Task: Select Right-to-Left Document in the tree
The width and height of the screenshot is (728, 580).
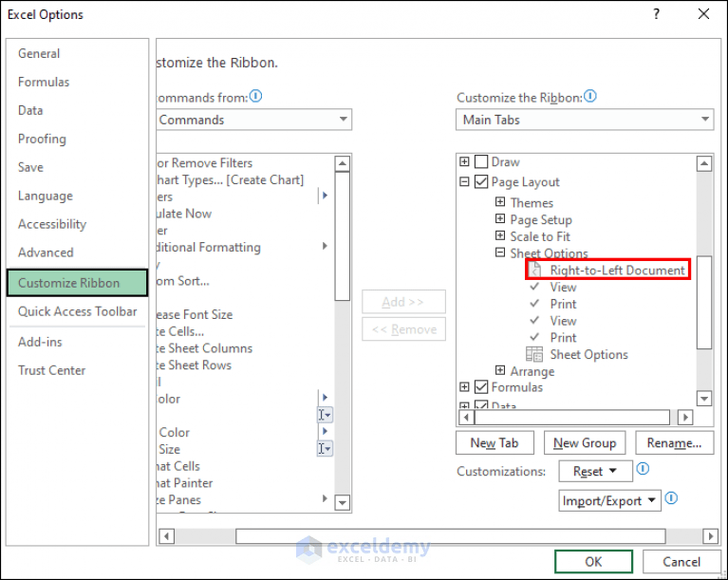Action: (x=608, y=270)
